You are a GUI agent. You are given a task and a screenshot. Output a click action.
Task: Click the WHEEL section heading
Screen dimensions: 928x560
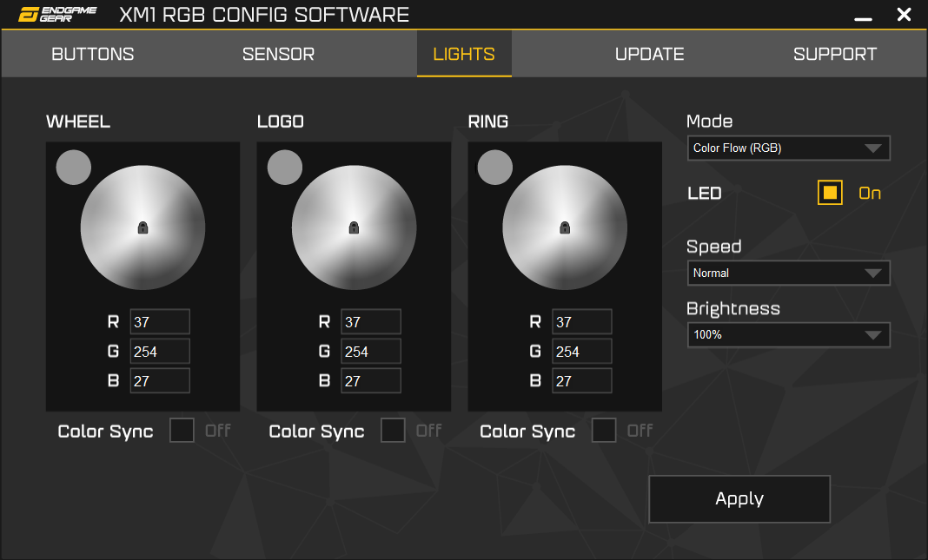click(78, 122)
